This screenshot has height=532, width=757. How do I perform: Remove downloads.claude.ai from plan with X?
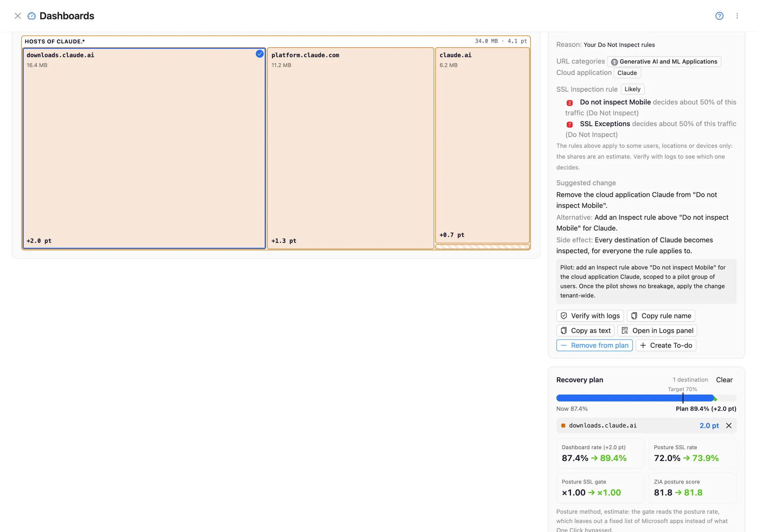pyautogui.click(x=729, y=426)
